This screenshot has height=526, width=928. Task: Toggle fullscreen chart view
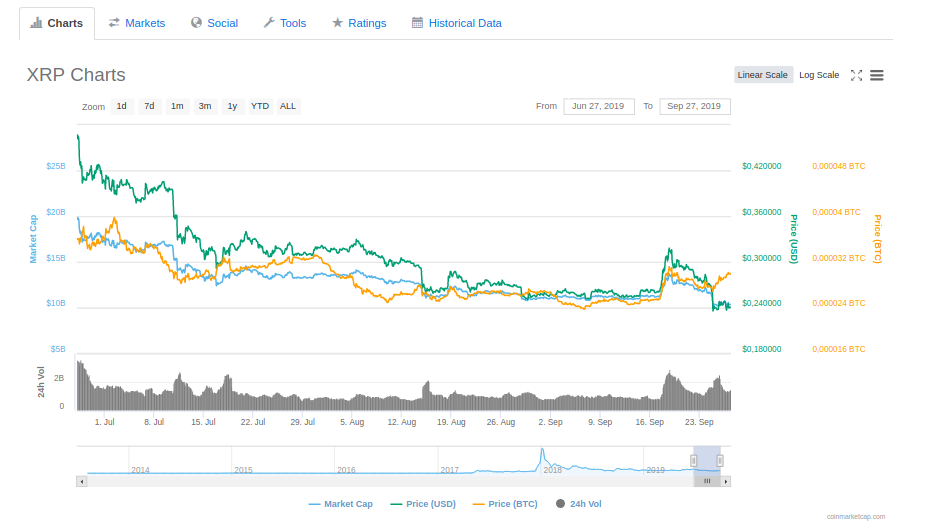coord(856,75)
